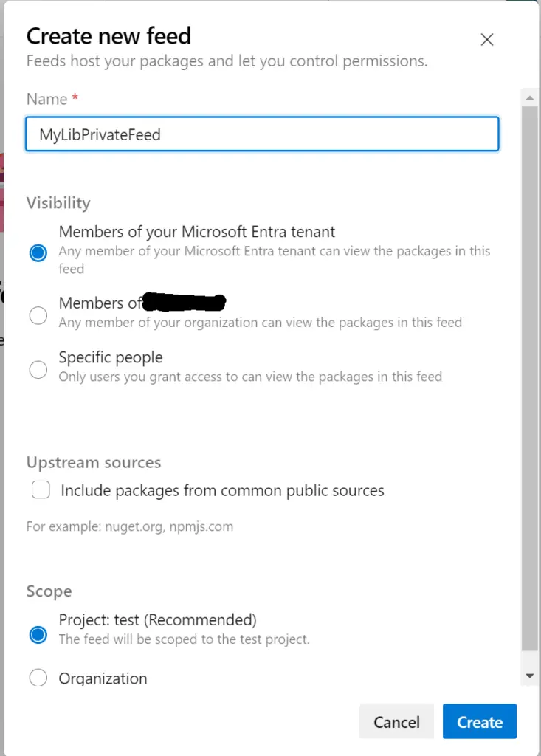The height and width of the screenshot is (756, 541).
Task: Click the scrollbar down arrow
Action: 530,676
